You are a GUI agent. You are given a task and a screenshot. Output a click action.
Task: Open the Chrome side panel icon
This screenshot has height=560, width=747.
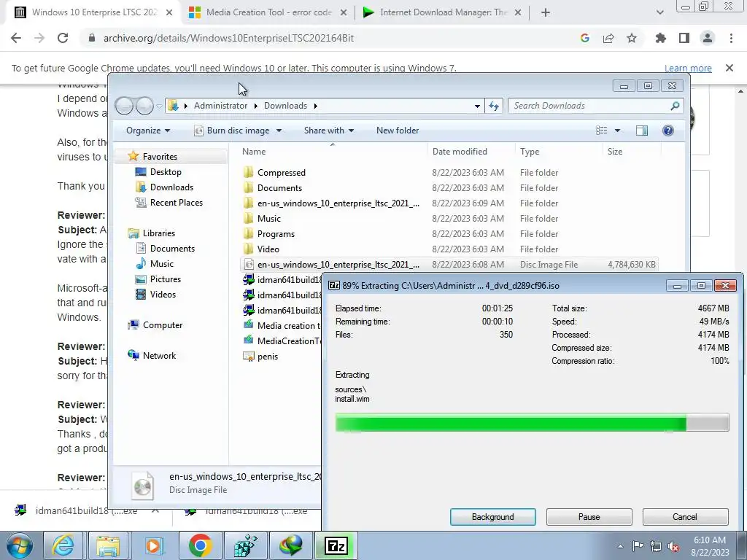click(x=684, y=38)
